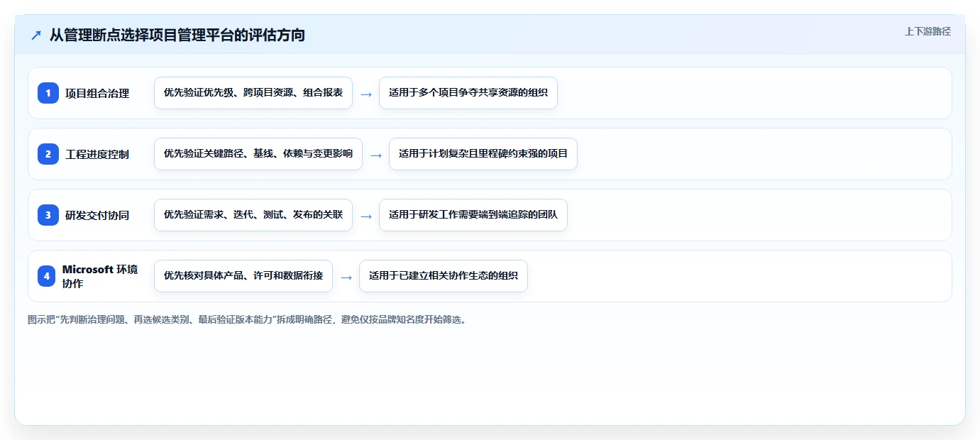Click box 适用于计划复杂且里程碑约束强的项目
The image size is (980, 440).
pos(483,154)
